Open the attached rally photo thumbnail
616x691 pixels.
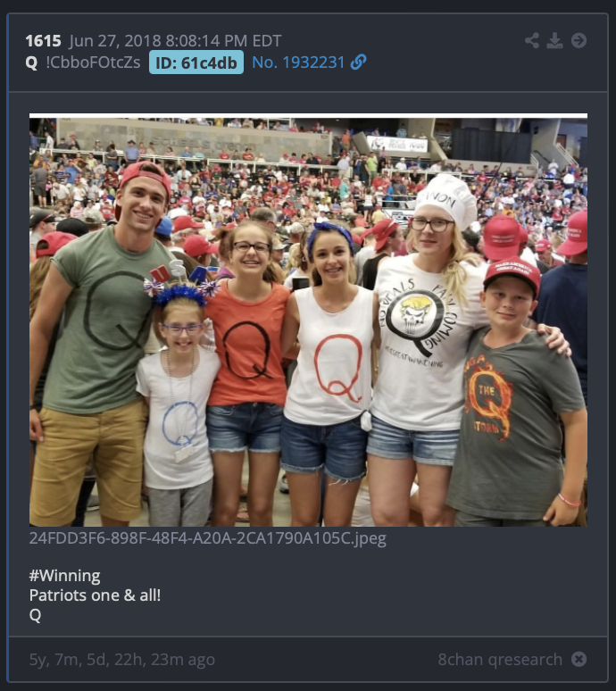[x=308, y=320]
